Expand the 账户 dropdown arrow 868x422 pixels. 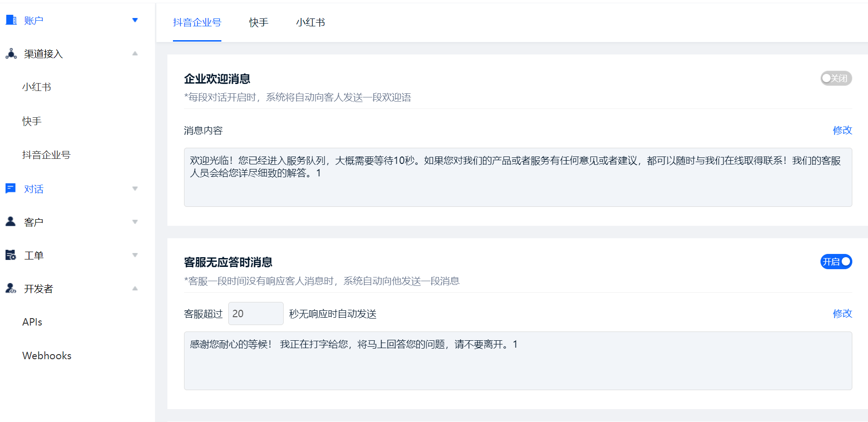coord(135,20)
